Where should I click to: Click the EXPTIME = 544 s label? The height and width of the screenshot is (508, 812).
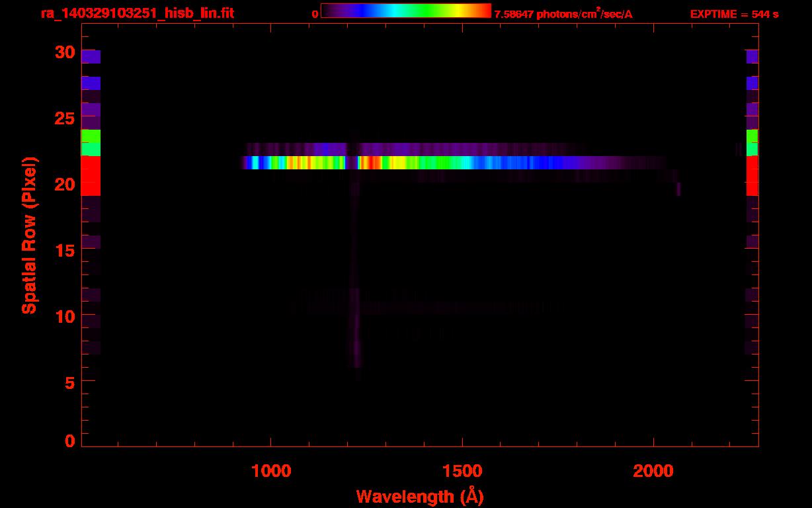[x=734, y=14]
